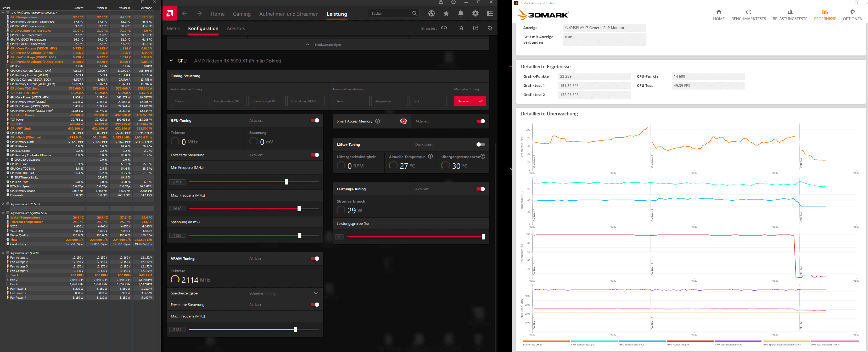Switch to the Gaming tab

click(x=242, y=14)
